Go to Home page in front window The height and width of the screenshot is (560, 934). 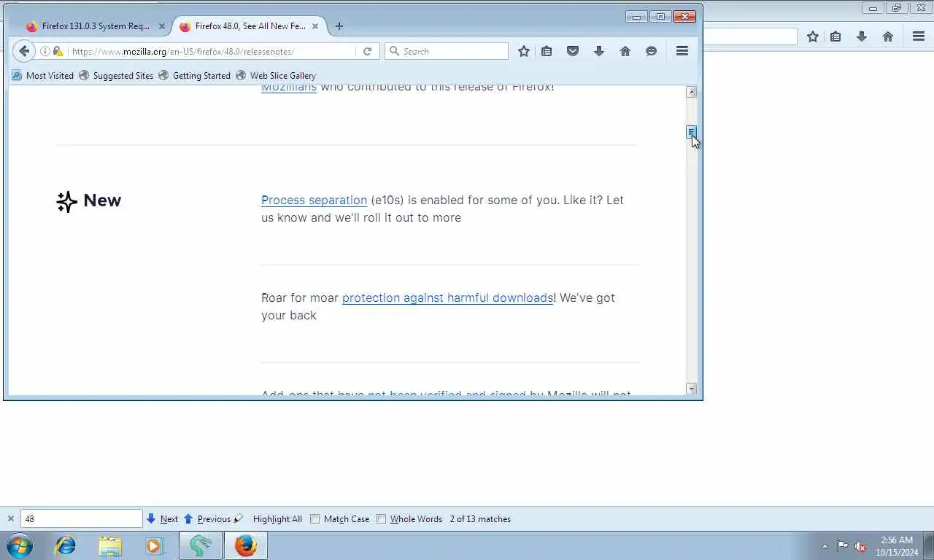point(625,51)
